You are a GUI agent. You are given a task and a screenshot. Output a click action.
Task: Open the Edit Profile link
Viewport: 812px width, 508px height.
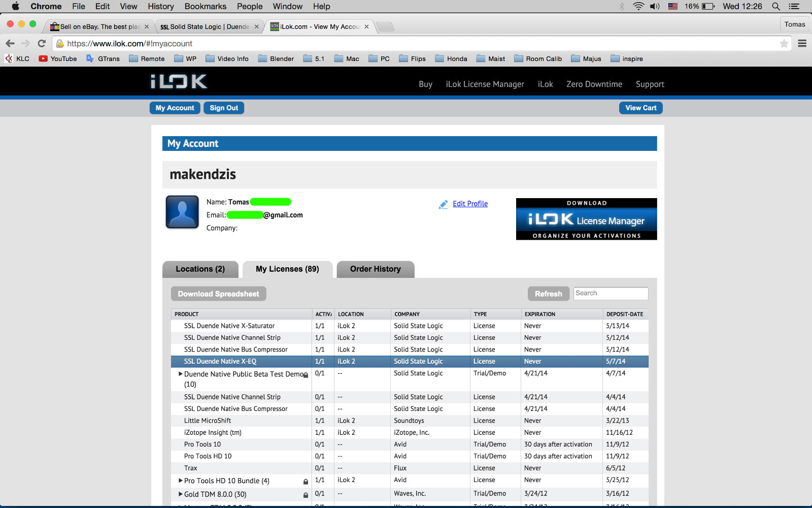click(x=470, y=204)
